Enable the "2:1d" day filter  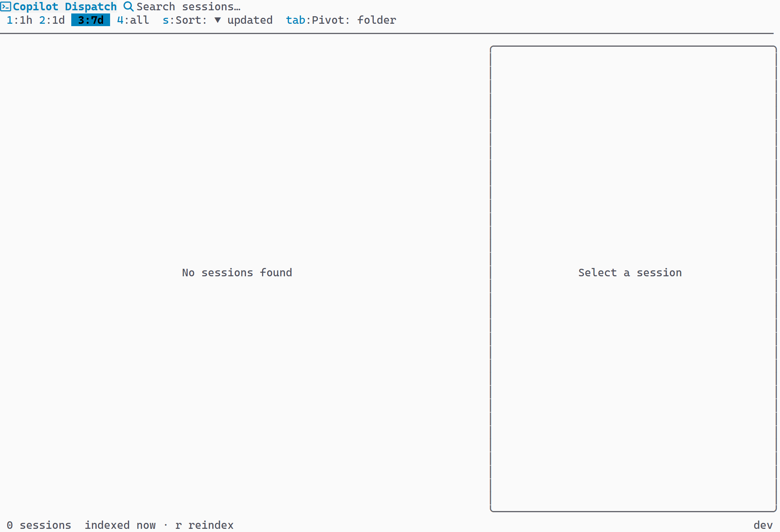pyautogui.click(x=52, y=20)
